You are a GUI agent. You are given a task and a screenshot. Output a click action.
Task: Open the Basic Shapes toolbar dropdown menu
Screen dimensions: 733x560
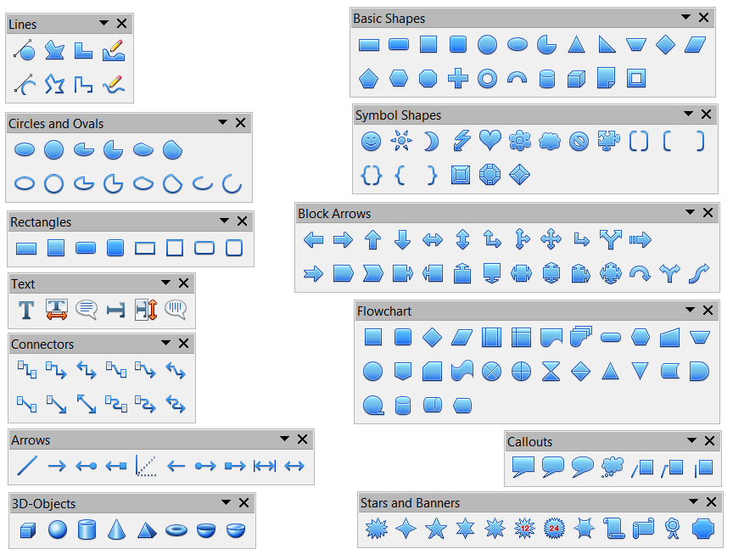(x=685, y=18)
